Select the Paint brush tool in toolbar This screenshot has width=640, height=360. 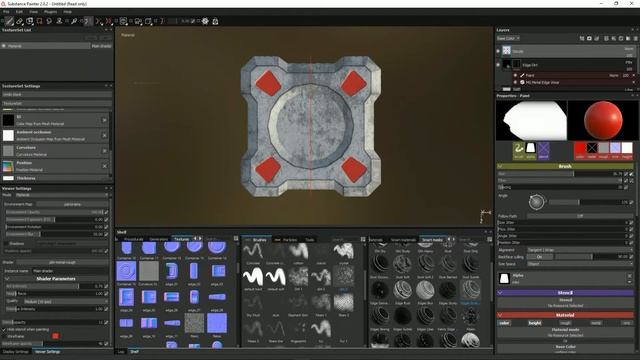[x=9, y=21]
